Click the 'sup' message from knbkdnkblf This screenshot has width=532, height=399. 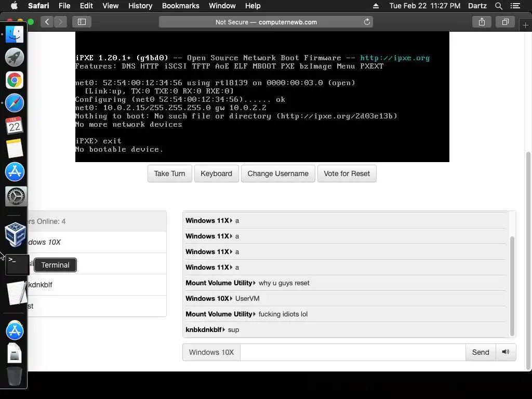coord(233,330)
